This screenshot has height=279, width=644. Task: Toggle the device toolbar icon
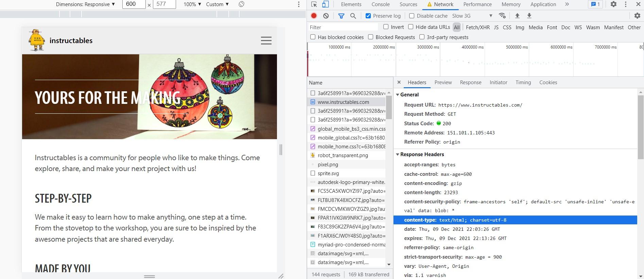click(x=325, y=4)
